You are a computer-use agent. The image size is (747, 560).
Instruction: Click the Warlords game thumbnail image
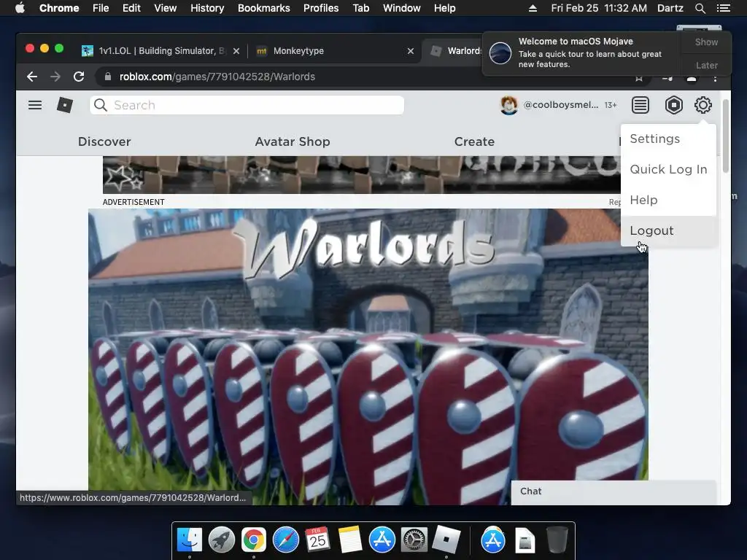(368, 356)
